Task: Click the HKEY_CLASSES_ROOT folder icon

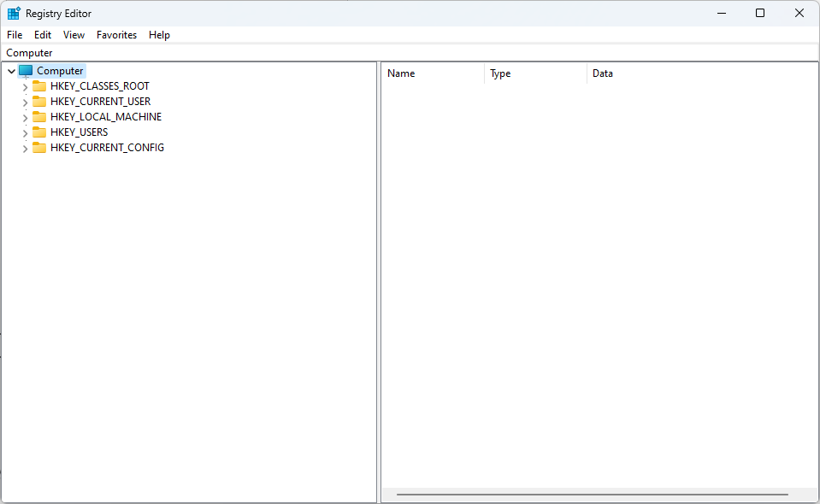Action: pyautogui.click(x=39, y=86)
